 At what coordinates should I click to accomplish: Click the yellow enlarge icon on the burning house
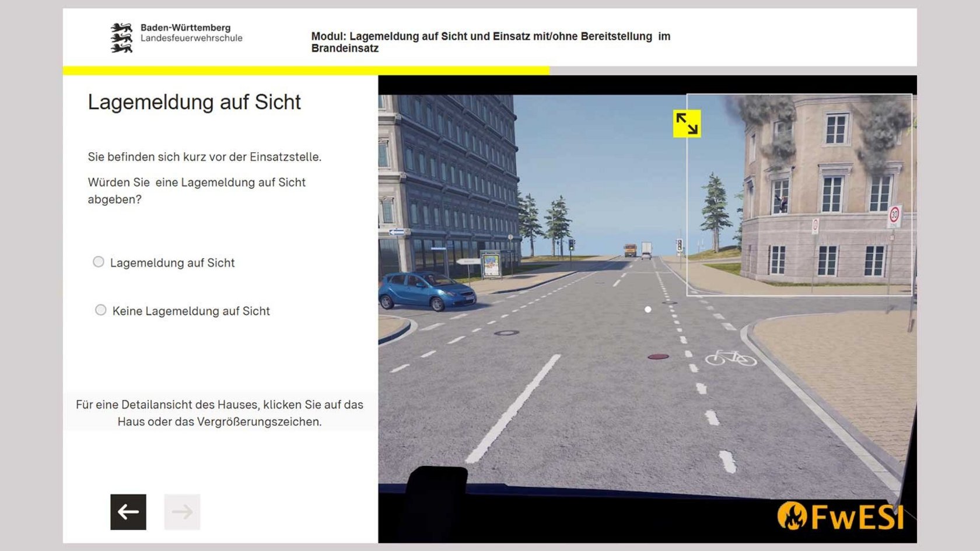tap(686, 124)
